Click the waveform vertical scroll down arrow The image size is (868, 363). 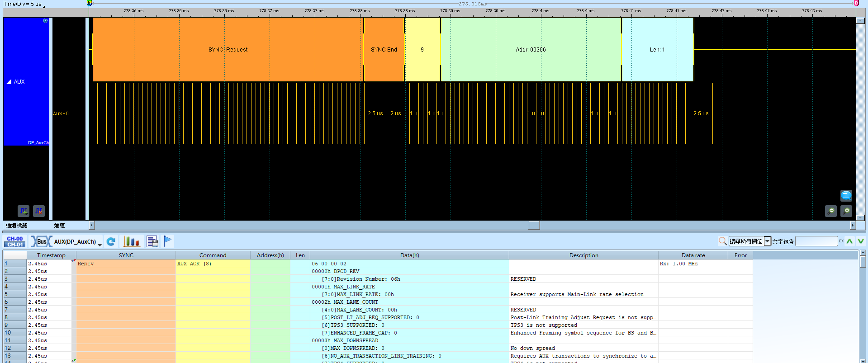(x=860, y=217)
